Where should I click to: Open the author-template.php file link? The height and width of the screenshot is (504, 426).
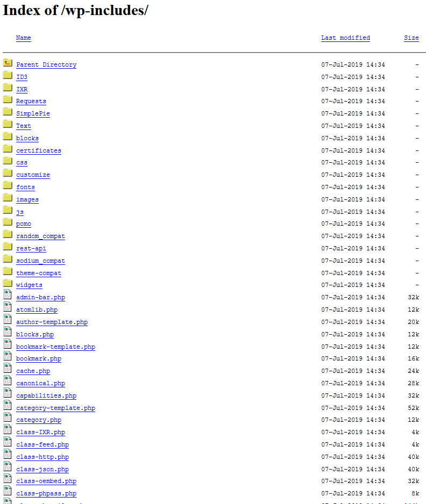click(x=52, y=322)
